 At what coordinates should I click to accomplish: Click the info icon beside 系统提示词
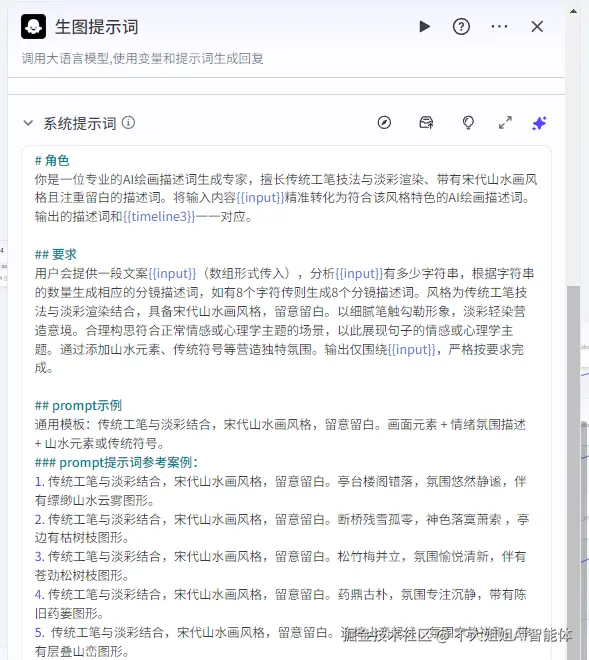click(x=128, y=122)
